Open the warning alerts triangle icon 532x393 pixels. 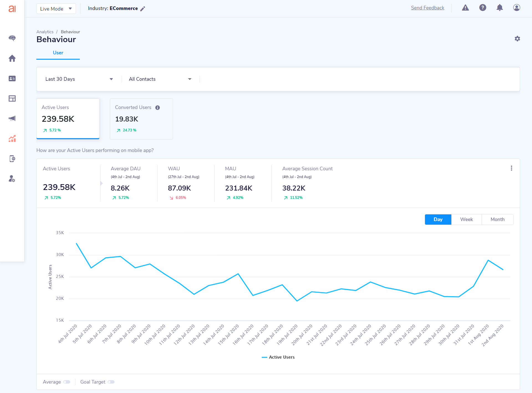point(465,8)
